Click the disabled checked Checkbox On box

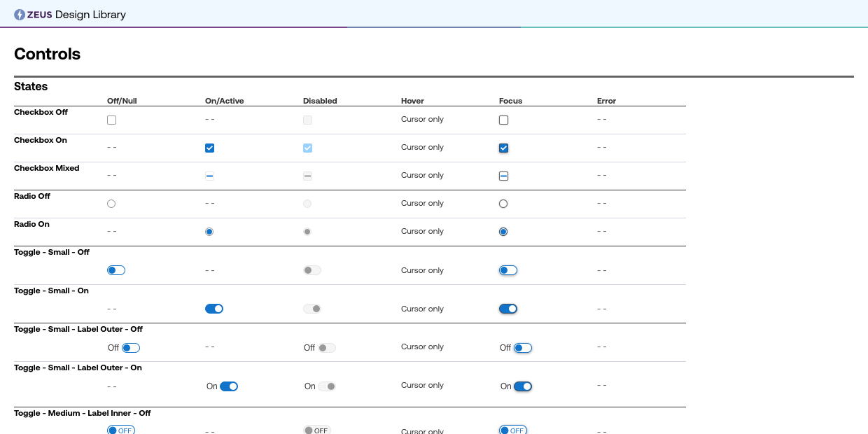(307, 148)
